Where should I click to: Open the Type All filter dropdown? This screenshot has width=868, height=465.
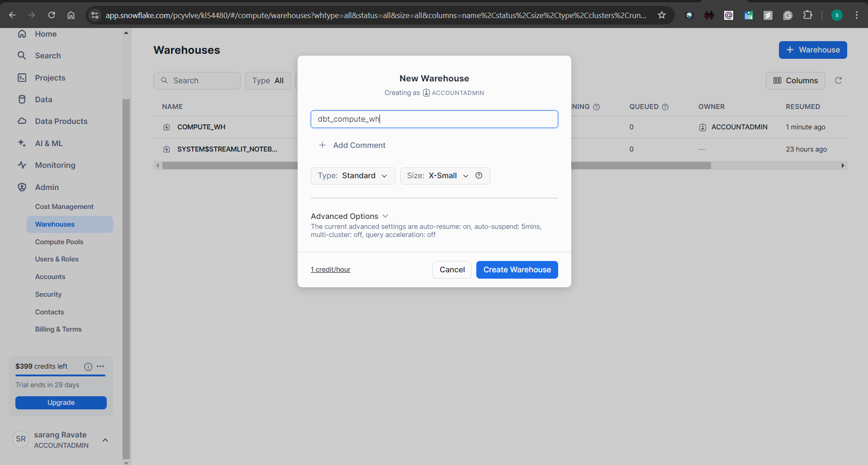click(268, 81)
